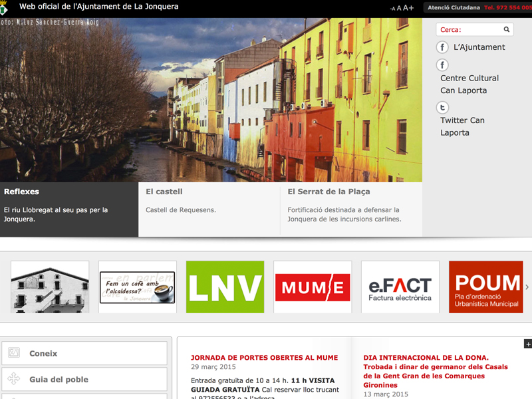Open L'Ajuntament Facebook icon

(x=442, y=47)
